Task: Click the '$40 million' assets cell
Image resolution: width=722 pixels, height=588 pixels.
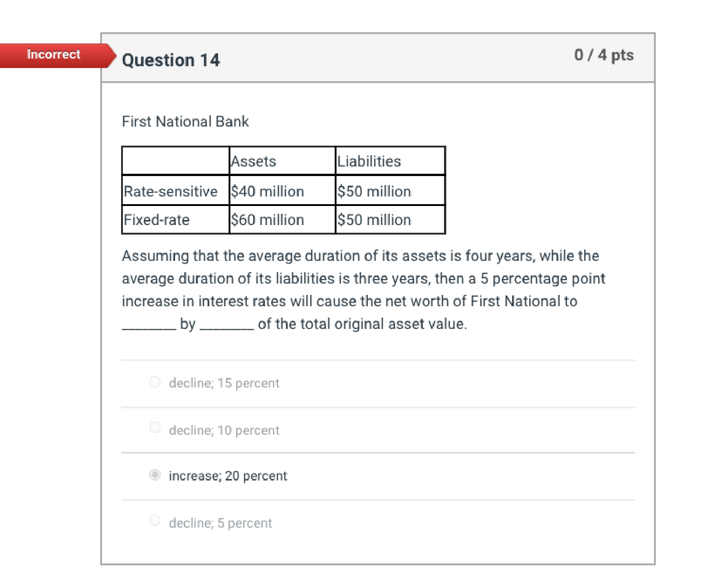Action: 267,191
